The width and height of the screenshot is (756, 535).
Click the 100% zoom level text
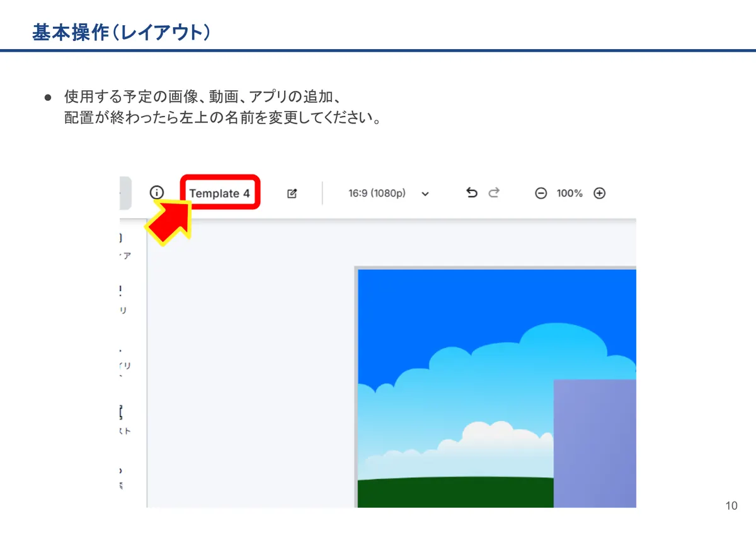[570, 193]
